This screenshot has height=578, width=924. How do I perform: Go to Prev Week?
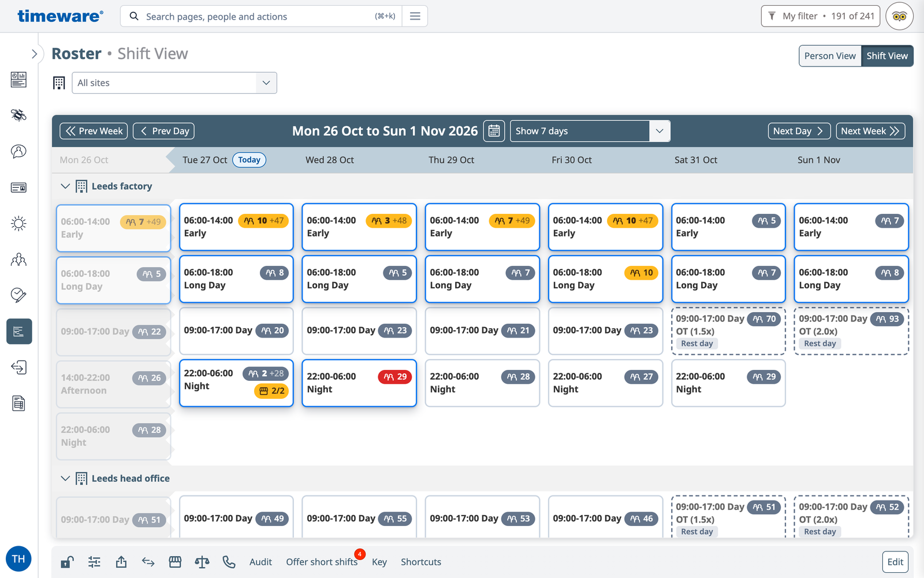pyautogui.click(x=94, y=131)
